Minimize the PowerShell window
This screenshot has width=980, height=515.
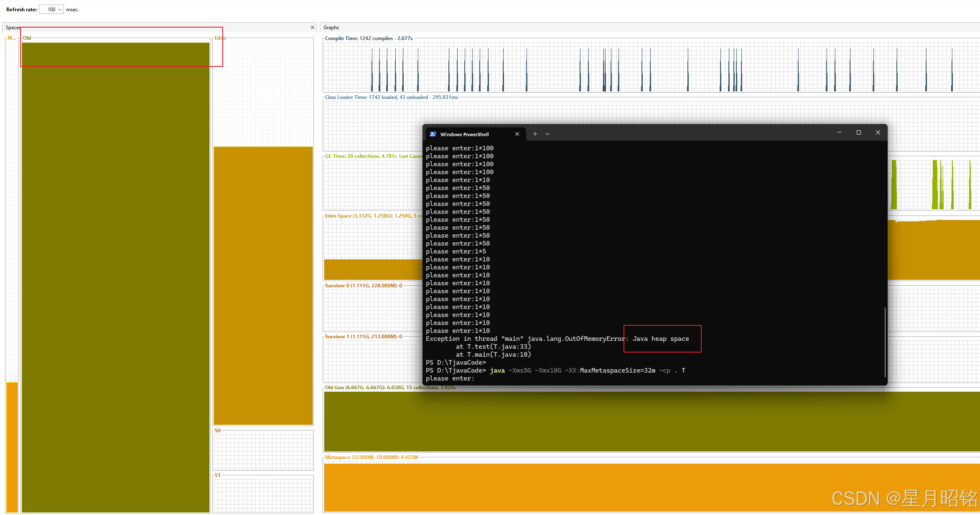(x=839, y=132)
